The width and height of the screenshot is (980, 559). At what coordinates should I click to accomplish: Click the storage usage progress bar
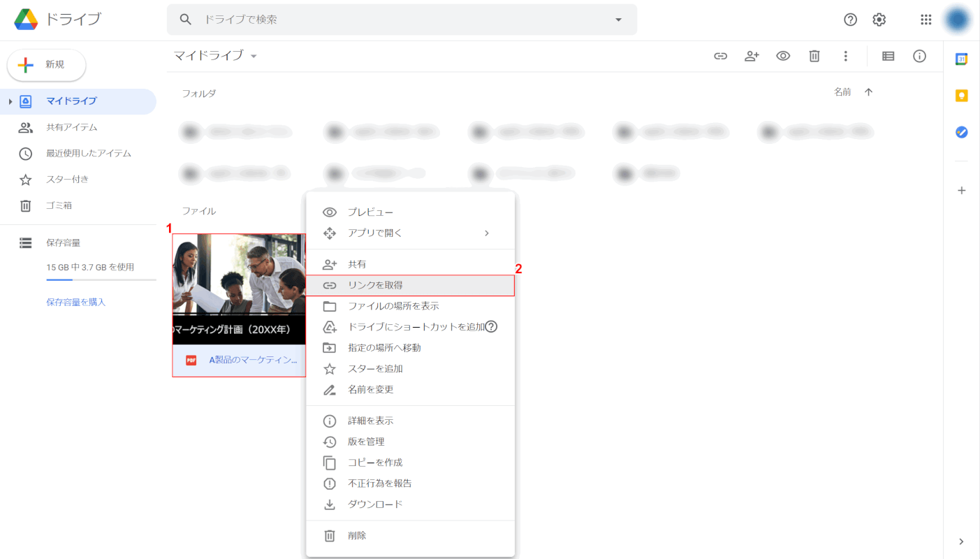click(x=101, y=279)
